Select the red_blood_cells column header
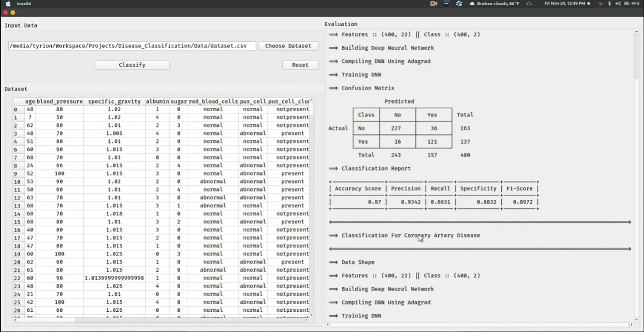This screenshot has width=644, height=332. click(213, 101)
